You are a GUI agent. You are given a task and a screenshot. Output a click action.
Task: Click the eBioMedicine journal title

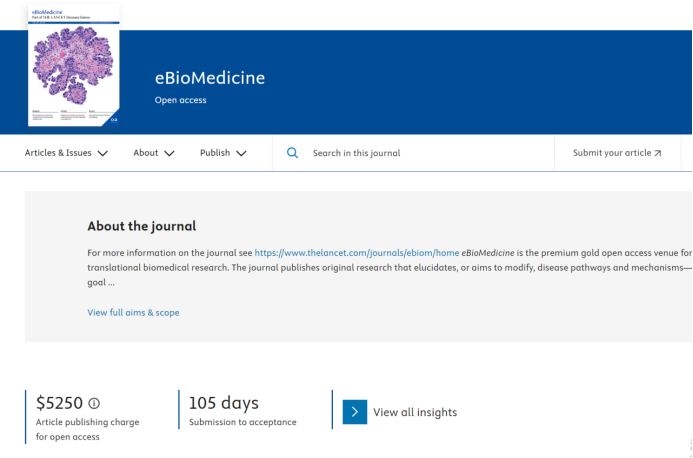coord(210,78)
